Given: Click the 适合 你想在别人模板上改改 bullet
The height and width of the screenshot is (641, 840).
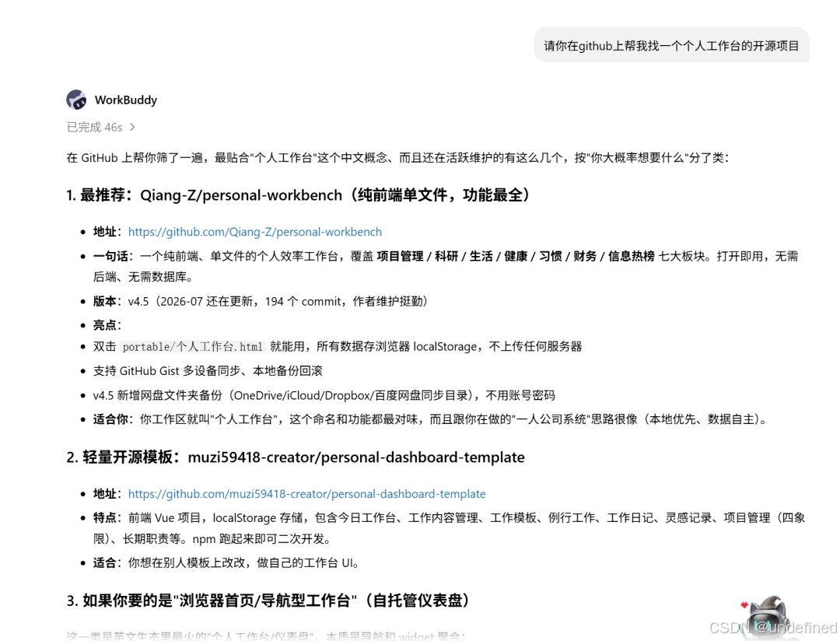Looking at the screenshot, I should pyautogui.click(x=226, y=562).
